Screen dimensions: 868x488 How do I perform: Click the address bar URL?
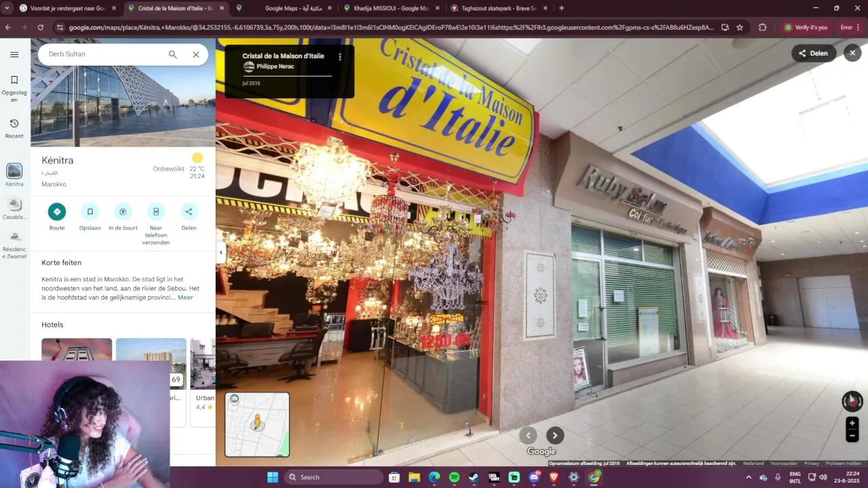pyautogui.click(x=391, y=27)
